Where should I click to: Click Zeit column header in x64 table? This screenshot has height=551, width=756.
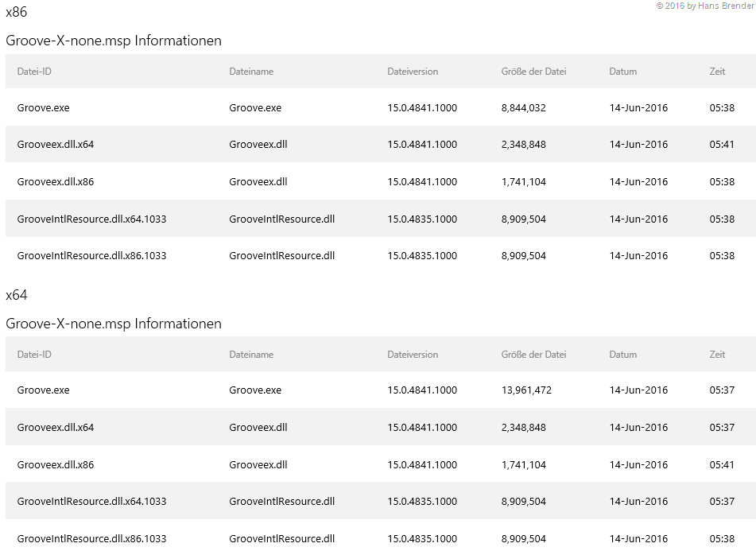point(717,355)
